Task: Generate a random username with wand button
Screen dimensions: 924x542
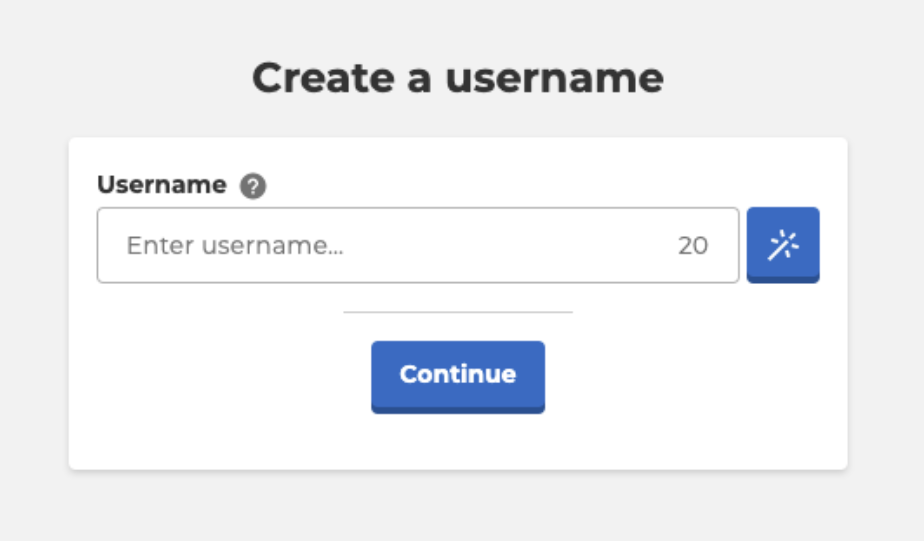Action: pos(783,244)
